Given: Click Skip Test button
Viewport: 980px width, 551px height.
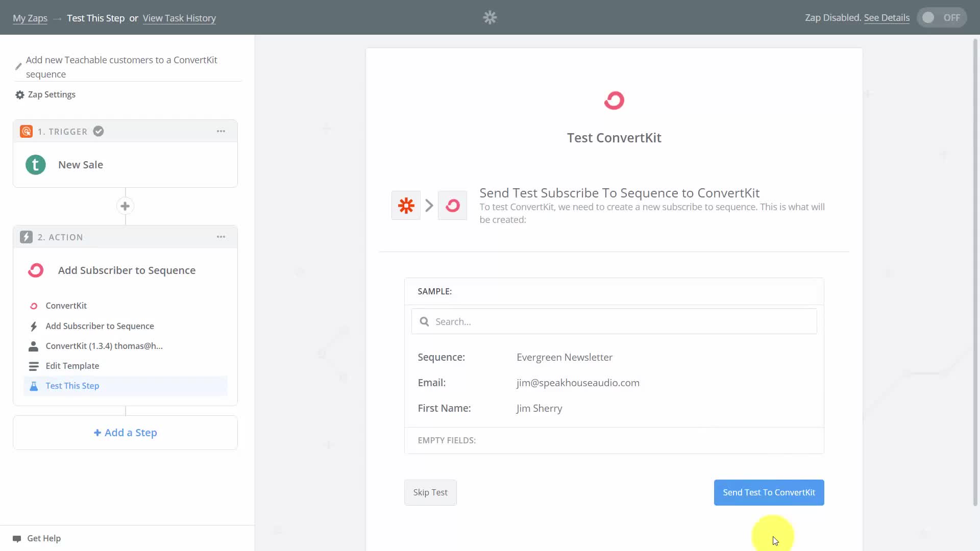Looking at the screenshot, I should (x=430, y=492).
